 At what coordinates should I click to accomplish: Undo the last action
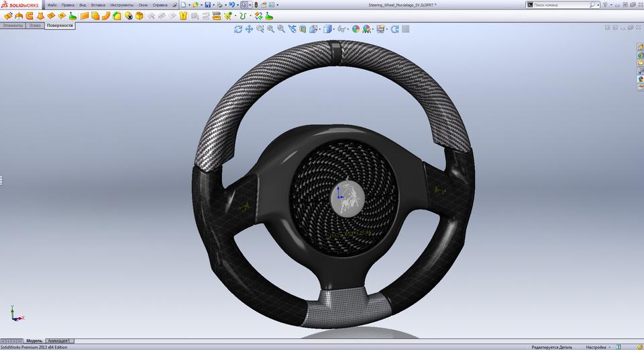[232, 5]
